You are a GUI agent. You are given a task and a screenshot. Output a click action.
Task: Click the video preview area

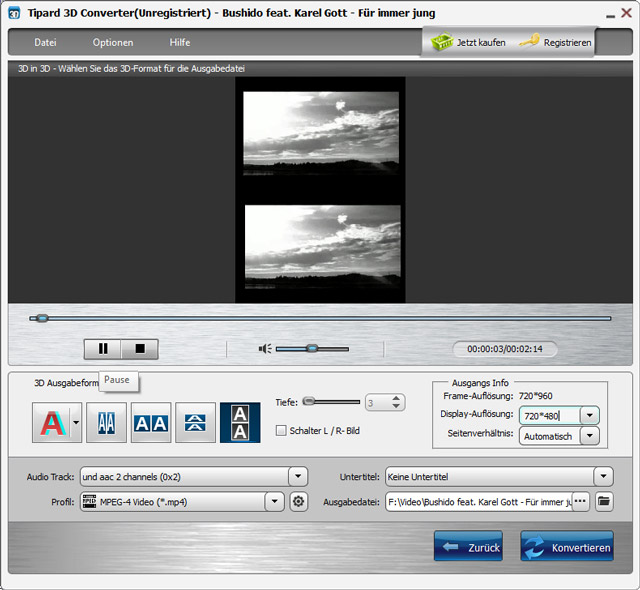(x=320, y=190)
